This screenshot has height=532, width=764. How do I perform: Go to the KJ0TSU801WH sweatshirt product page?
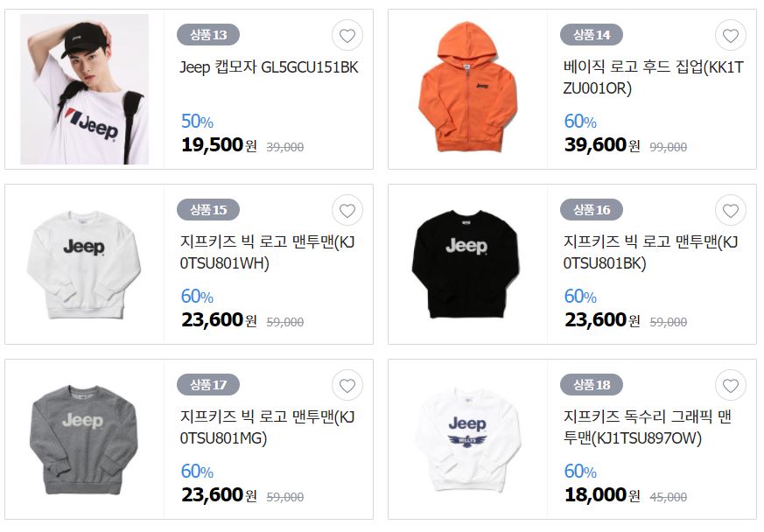point(268,252)
